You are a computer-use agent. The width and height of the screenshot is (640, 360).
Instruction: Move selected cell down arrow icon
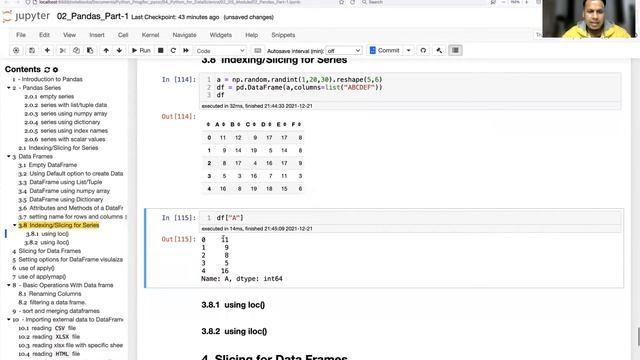coord(119,51)
